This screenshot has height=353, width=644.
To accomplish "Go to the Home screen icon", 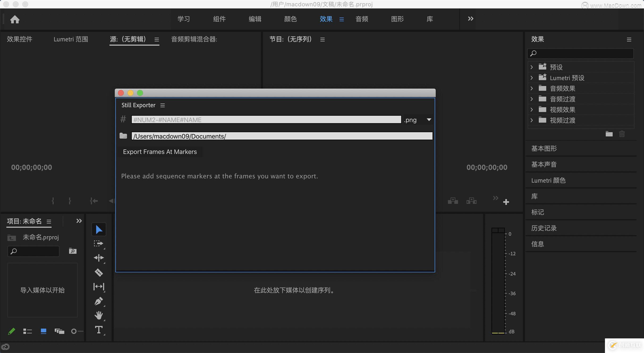I will [x=15, y=19].
